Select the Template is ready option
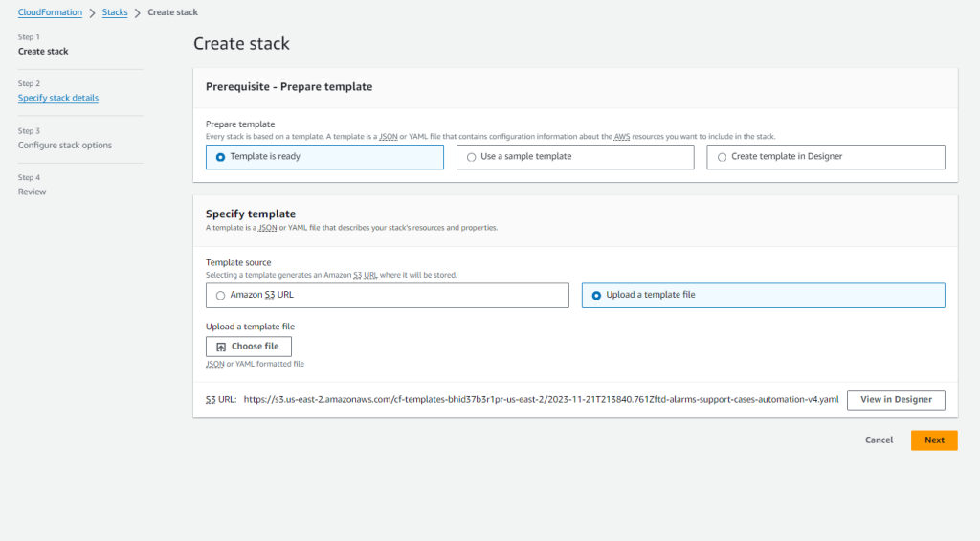This screenshot has height=541, width=980. [x=324, y=157]
